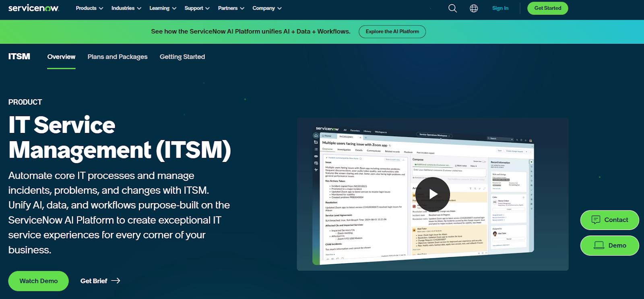Click 'Multiple users facing issue with Zoom app' title
Screen dimensions: 644x299
click(355, 144)
